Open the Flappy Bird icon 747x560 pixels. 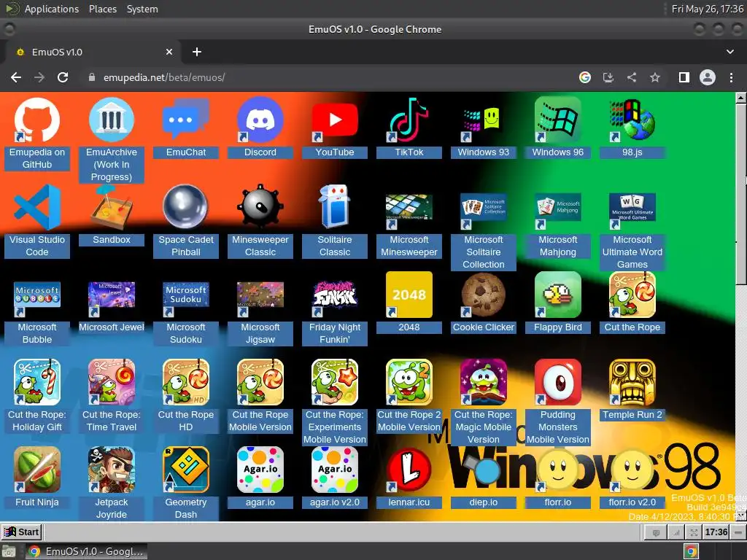pos(557,295)
